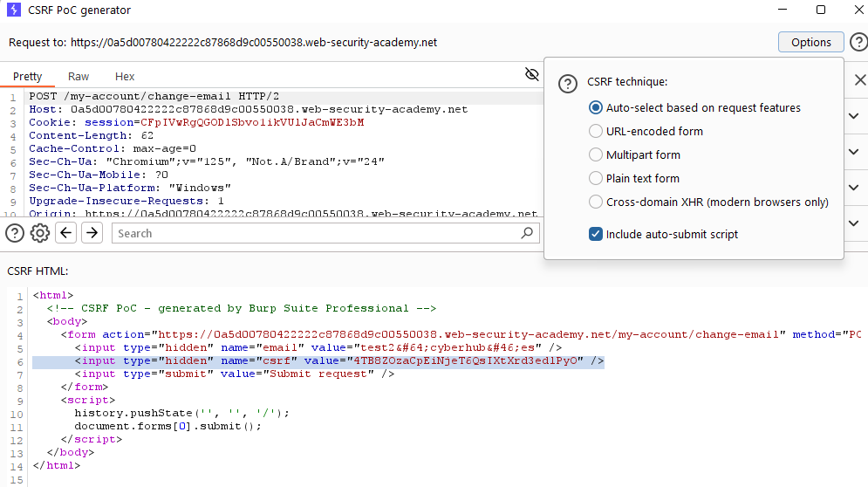This screenshot has width=868, height=487.
Task: Switch to the Pretty tab
Action: [x=28, y=77]
